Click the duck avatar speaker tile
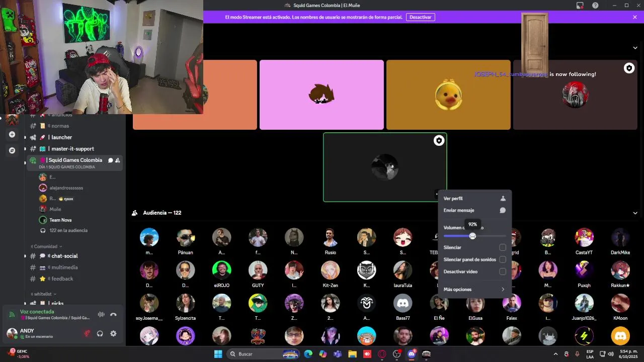644x362 pixels. 448,95
